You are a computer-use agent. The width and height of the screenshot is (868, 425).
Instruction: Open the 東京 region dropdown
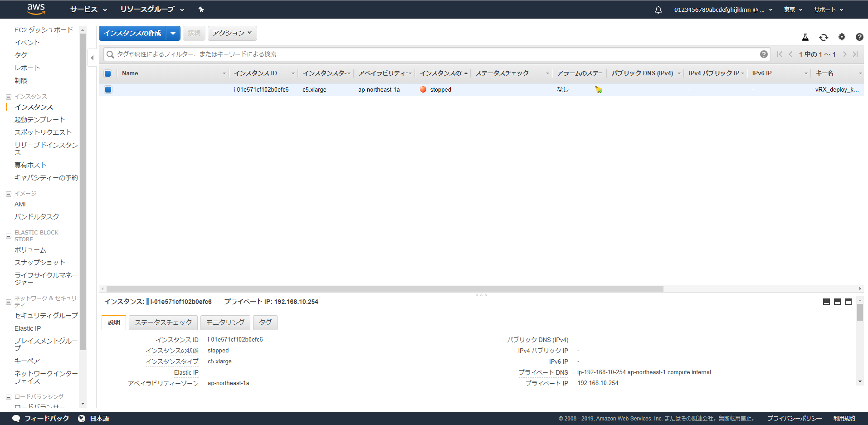(x=793, y=10)
